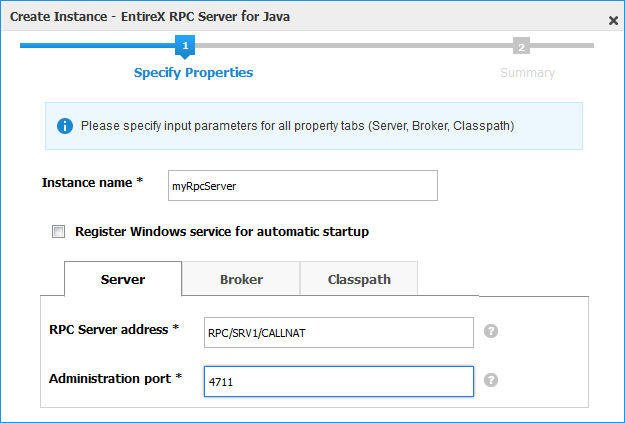
Task: Open the Classpath tab
Action: (359, 279)
